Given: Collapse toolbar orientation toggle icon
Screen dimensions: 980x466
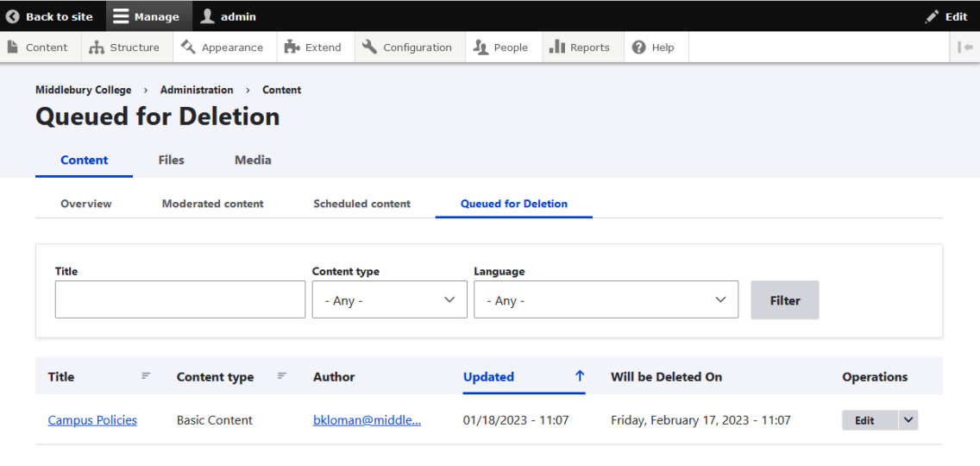Looking at the screenshot, I should point(965,47).
